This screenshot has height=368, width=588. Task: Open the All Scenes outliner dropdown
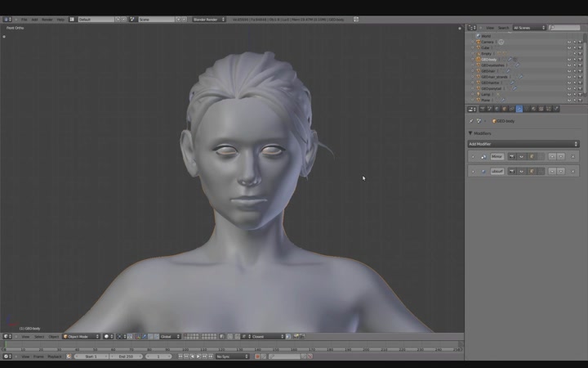tap(529, 28)
